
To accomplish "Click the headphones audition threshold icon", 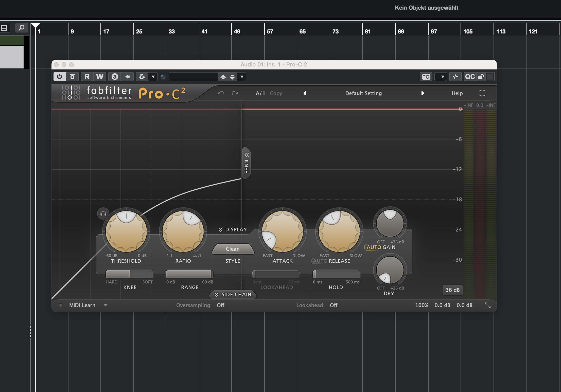I will [103, 214].
